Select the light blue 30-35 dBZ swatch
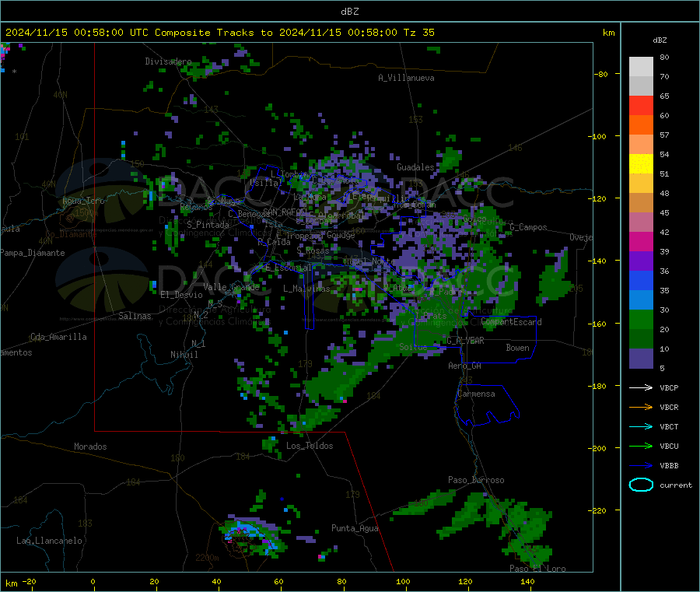Screen dimensions: 700x592 [641, 300]
